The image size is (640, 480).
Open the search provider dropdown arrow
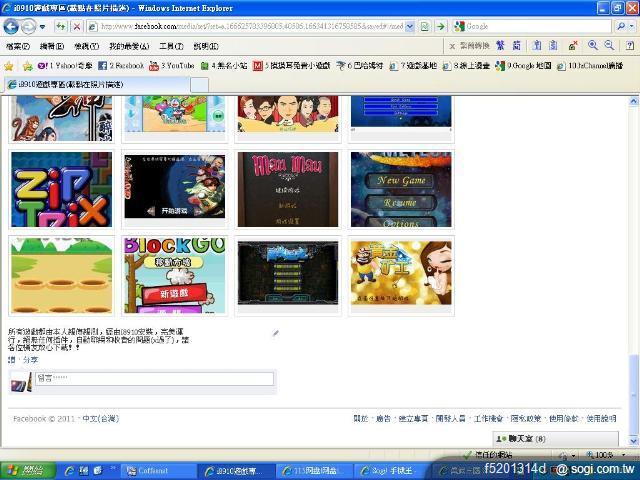pos(631,27)
